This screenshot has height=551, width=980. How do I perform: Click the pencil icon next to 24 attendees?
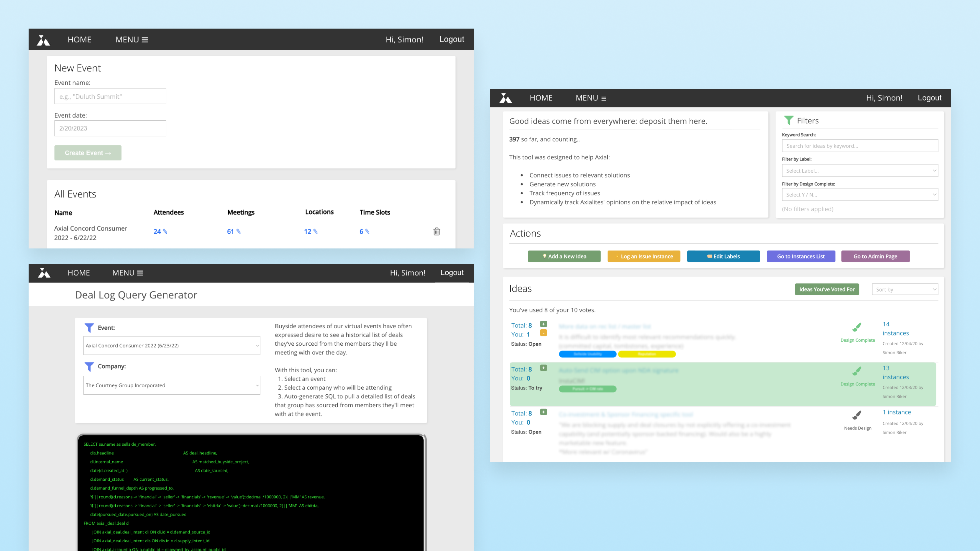point(165,231)
